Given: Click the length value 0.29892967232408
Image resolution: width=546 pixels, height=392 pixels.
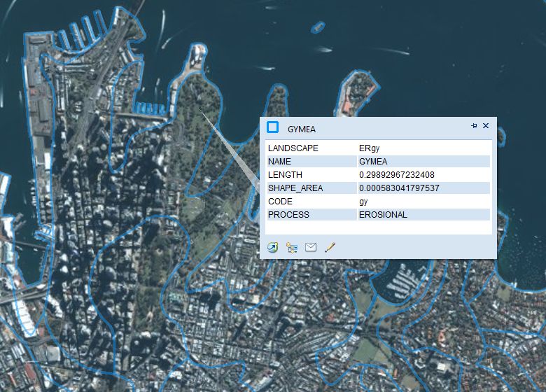Looking at the screenshot, I should pos(397,175).
